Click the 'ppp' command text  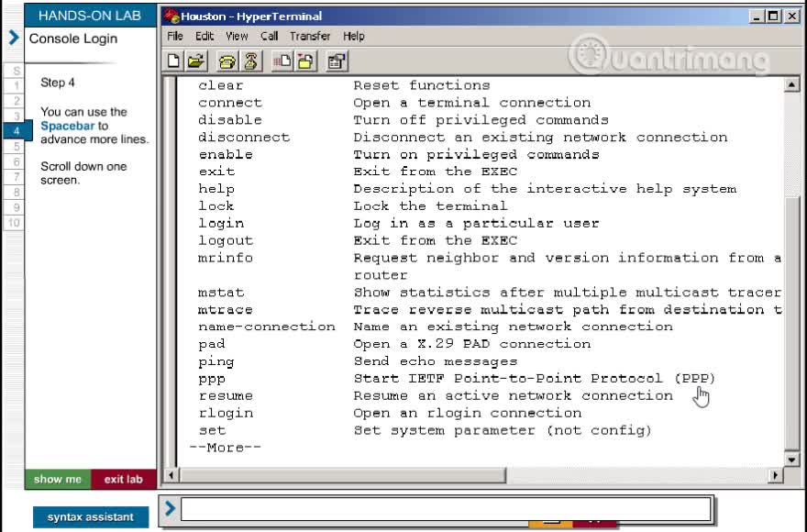coord(212,379)
